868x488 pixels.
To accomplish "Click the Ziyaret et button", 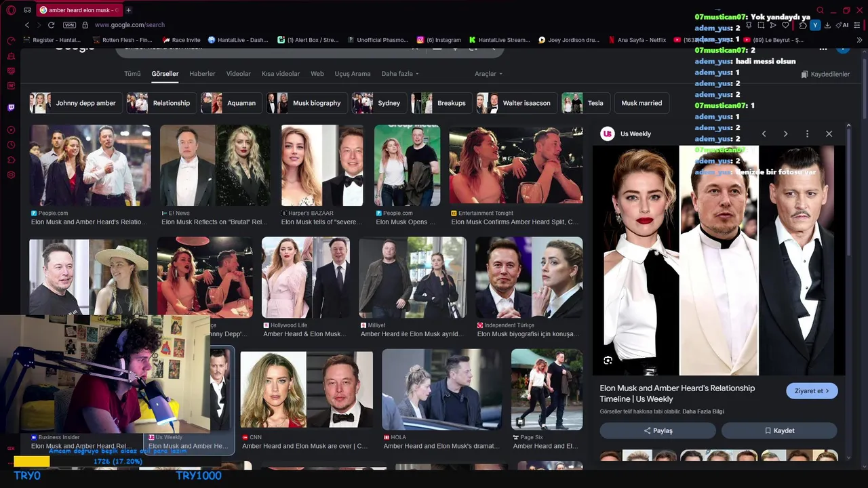I will click(x=812, y=391).
